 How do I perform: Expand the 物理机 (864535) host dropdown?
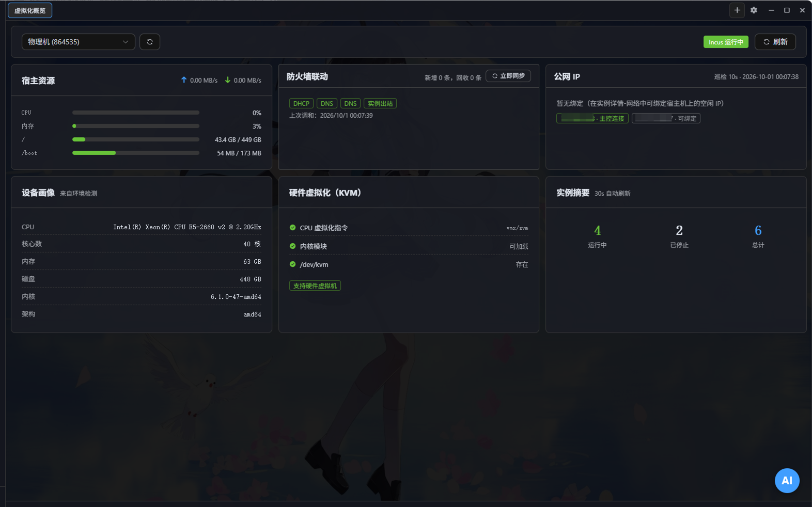coord(79,42)
